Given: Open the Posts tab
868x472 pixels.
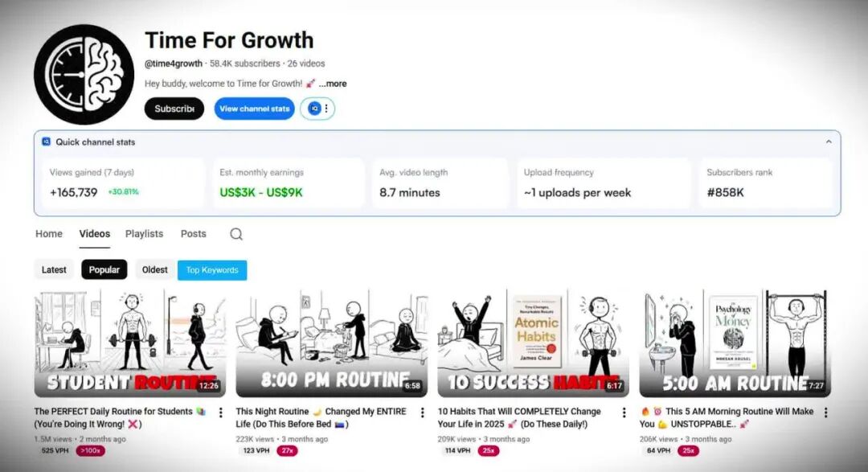Looking at the screenshot, I should coord(193,234).
